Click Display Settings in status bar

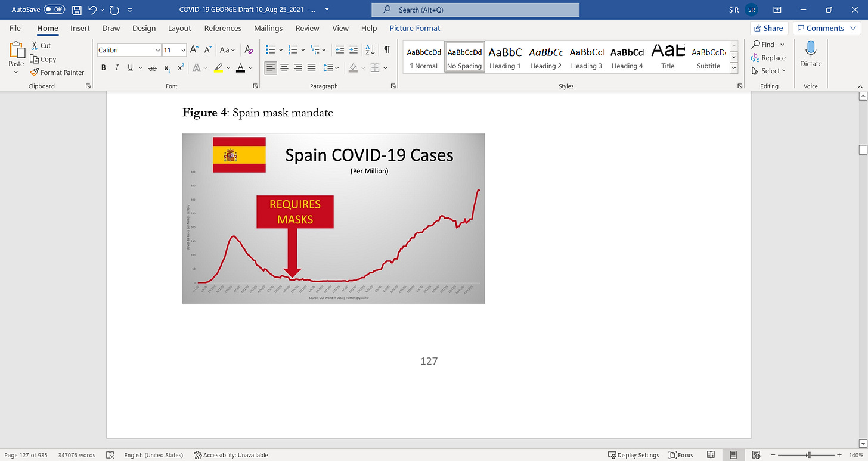[x=633, y=455]
